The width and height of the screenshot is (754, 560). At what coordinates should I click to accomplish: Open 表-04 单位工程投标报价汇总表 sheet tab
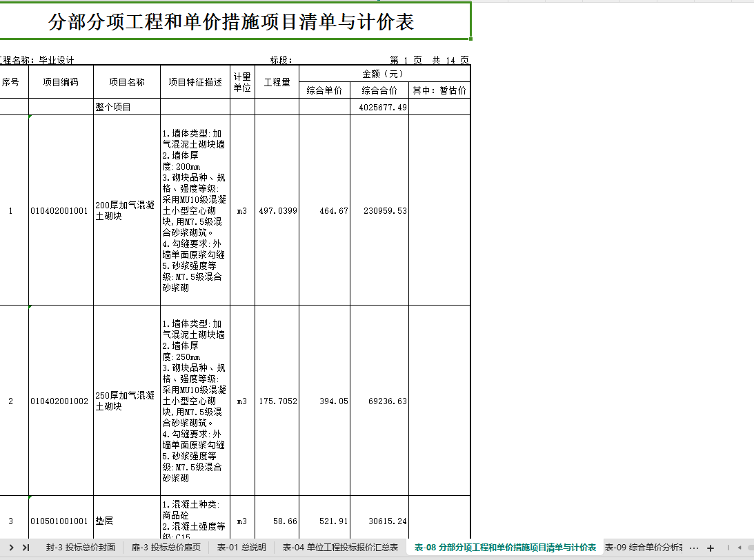(x=340, y=548)
